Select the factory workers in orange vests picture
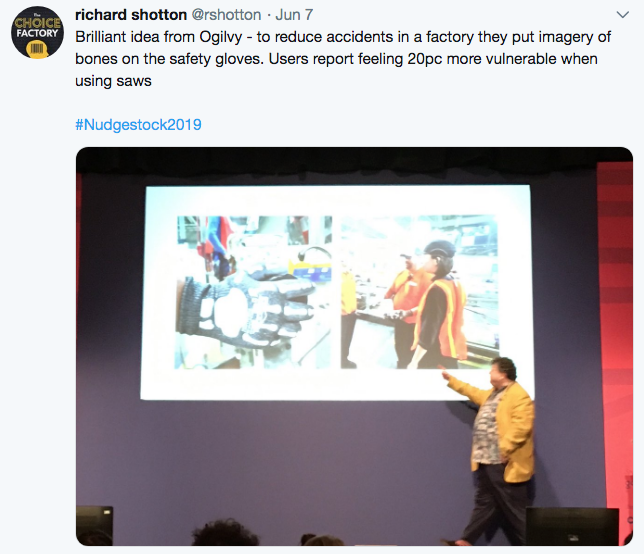The image size is (644, 554). (x=419, y=292)
